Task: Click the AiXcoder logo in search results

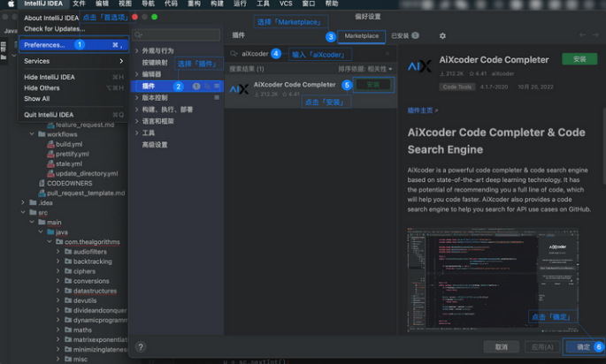Action: tap(239, 89)
